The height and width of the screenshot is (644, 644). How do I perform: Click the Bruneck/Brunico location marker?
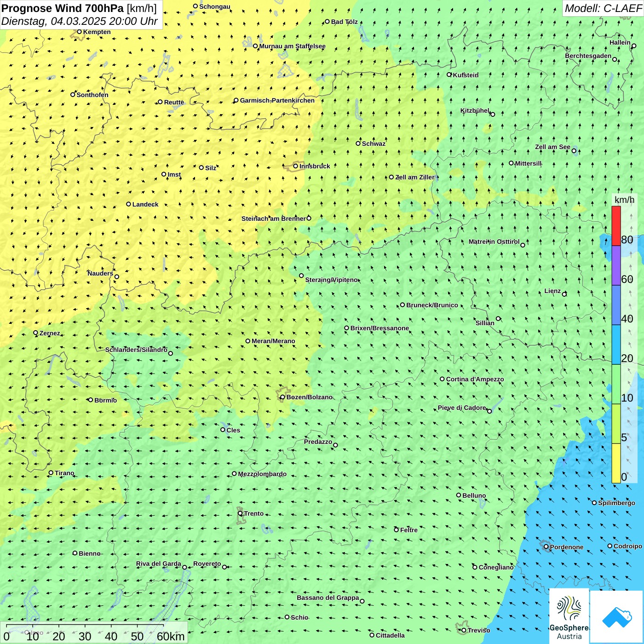pos(402,305)
